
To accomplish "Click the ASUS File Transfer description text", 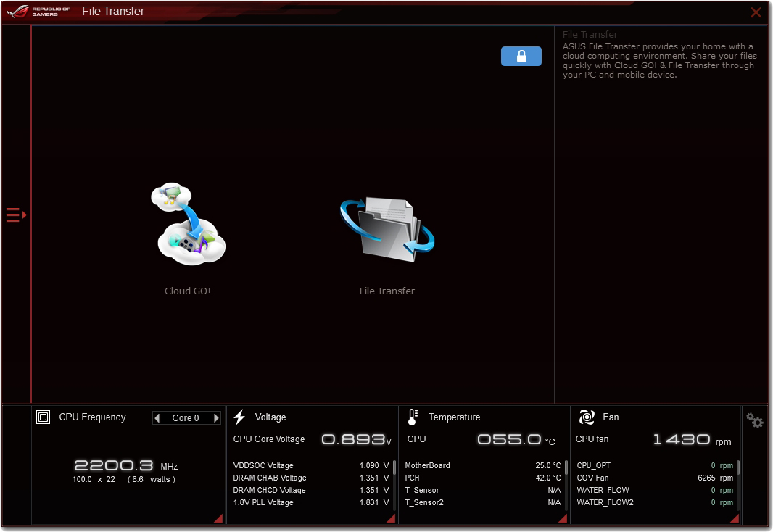I will tap(660, 61).
